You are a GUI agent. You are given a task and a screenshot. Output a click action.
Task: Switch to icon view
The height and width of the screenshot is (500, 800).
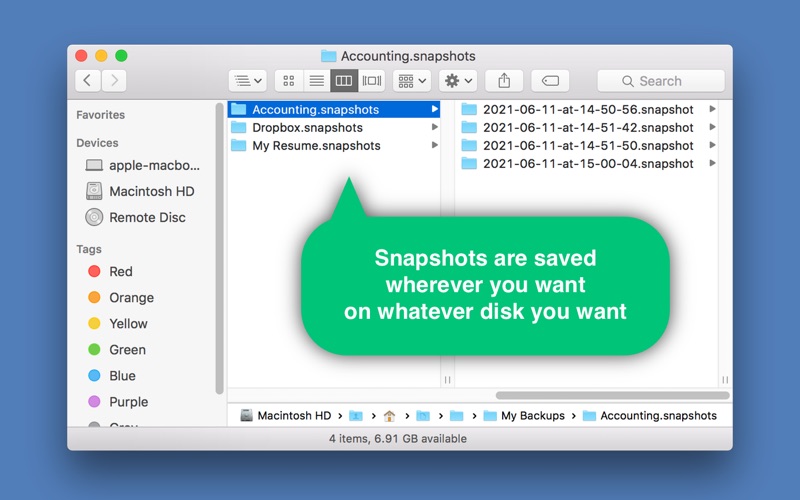click(289, 81)
